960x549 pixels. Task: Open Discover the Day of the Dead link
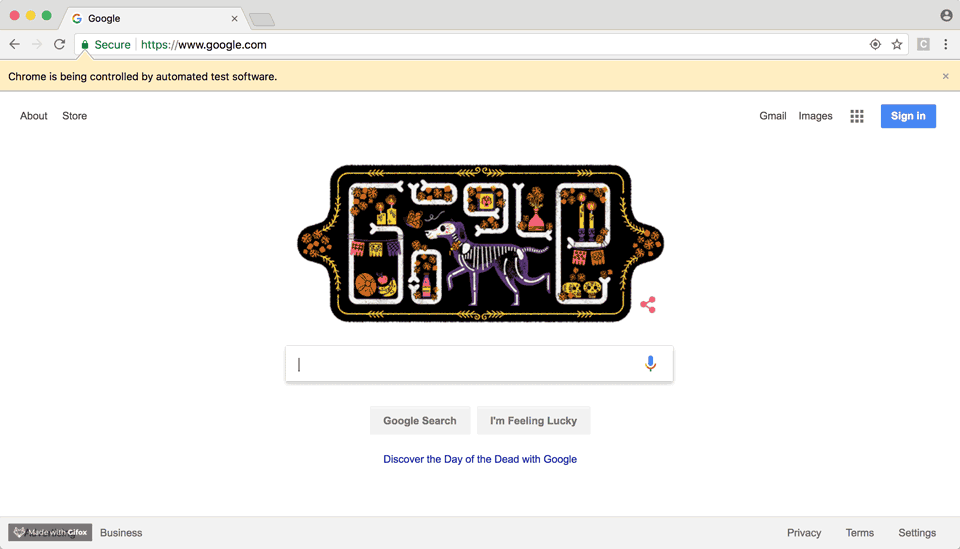pos(480,459)
